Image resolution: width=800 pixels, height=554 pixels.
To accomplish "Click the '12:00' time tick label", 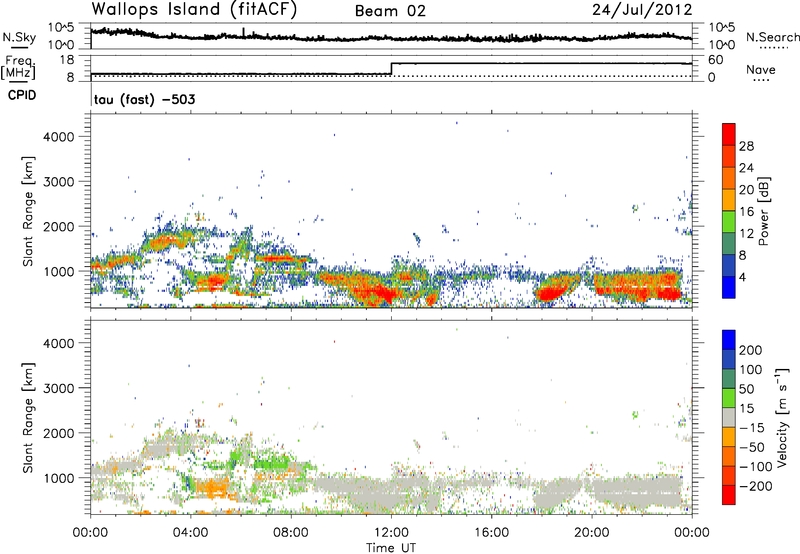I will pyautogui.click(x=391, y=533).
